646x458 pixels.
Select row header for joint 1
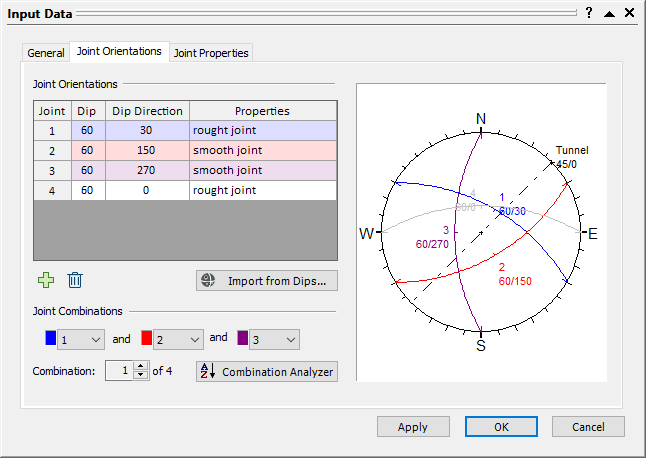[52, 131]
